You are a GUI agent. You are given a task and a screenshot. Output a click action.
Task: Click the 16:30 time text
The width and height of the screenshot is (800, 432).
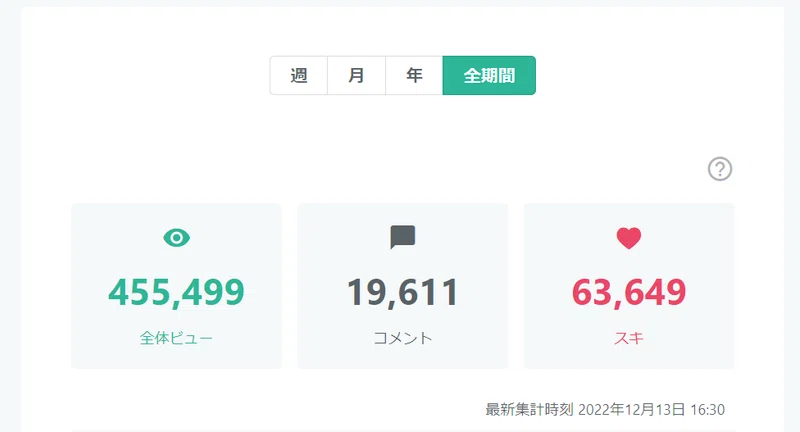[x=707, y=410]
